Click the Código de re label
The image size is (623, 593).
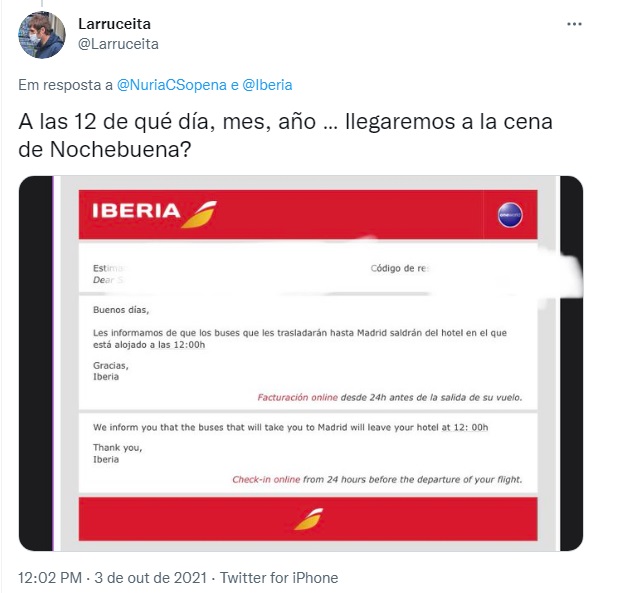pyautogui.click(x=400, y=268)
